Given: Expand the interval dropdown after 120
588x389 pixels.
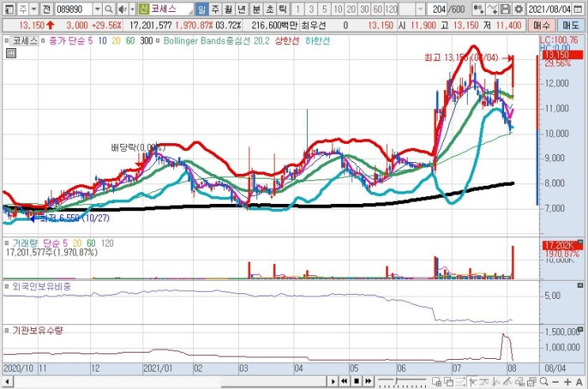Looking at the screenshot, I should click(x=420, y=9).
